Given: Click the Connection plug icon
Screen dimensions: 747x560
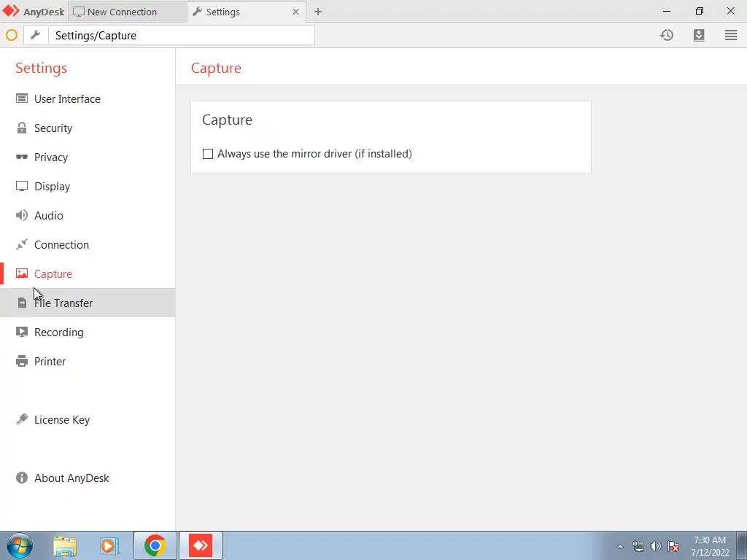Looking at the screenshot, I should (21, 244).
